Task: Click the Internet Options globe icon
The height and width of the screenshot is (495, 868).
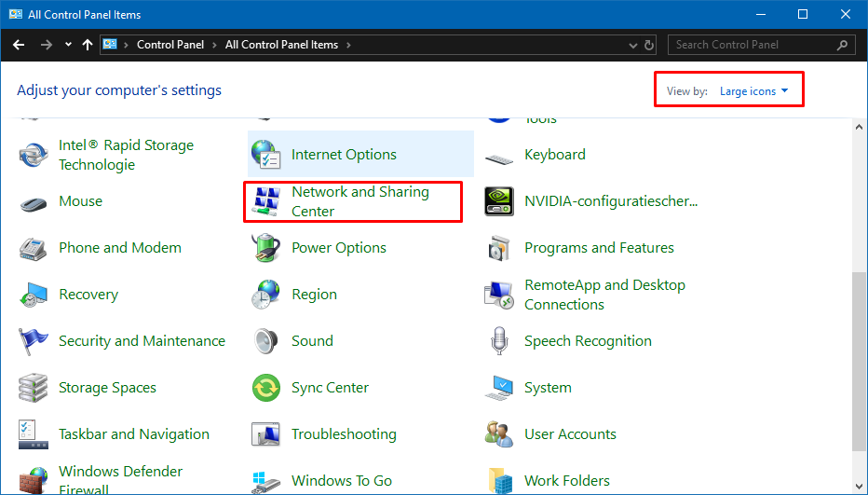Action: (265, 154)
